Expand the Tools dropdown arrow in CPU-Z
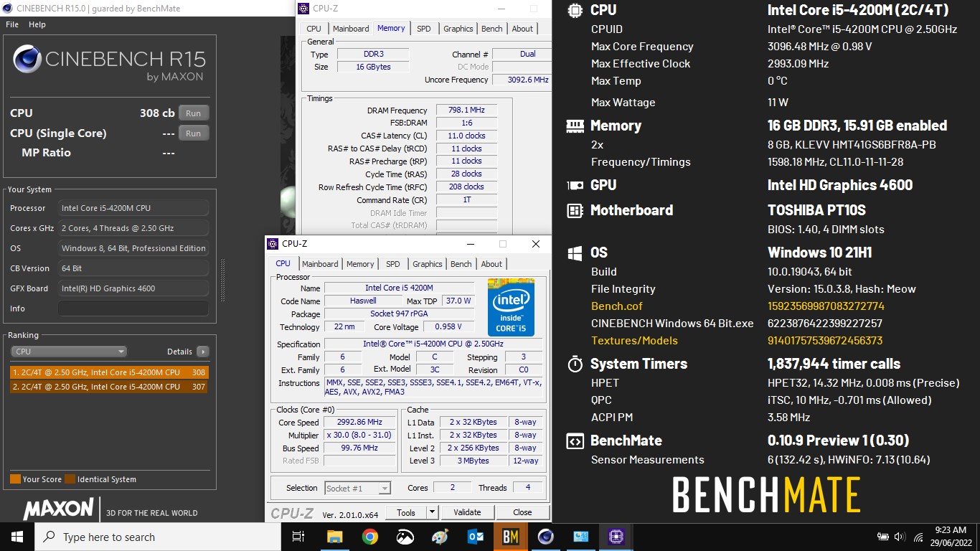The height and width of the screenshot is (551, 980). click(x=432, y=512)
